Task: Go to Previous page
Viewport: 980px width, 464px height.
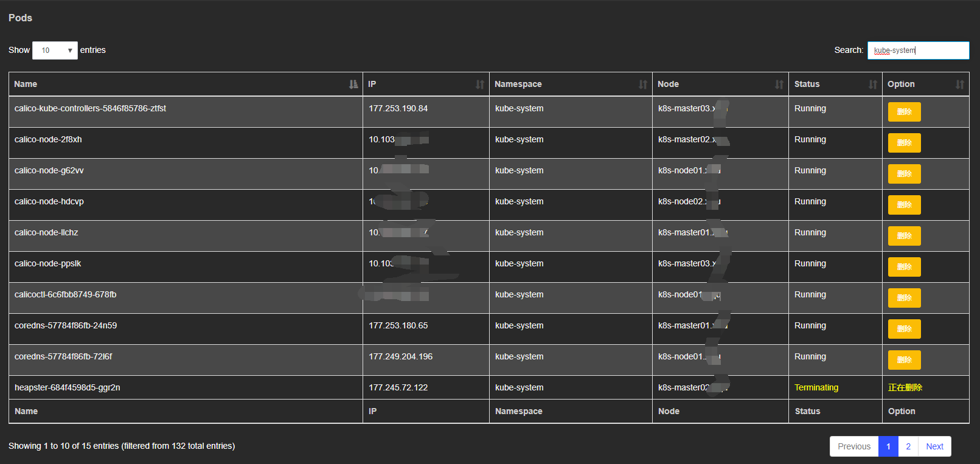Action: click(x=854, y=446)
